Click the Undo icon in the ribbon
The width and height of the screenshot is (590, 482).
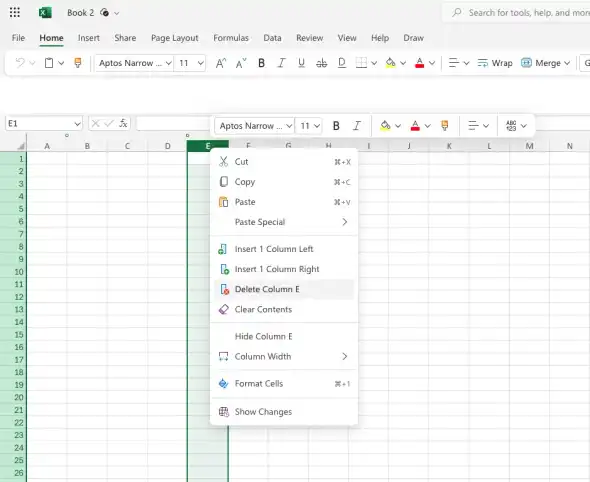(x=20, y=63)
